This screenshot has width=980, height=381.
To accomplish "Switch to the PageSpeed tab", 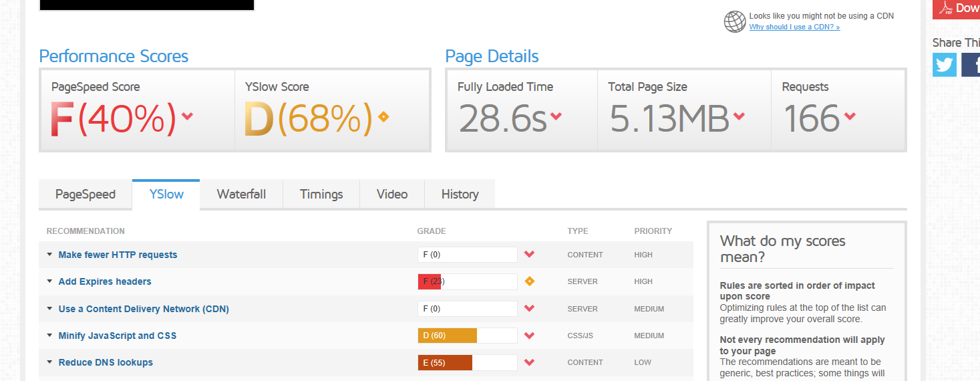I will (x=86, y=195).
